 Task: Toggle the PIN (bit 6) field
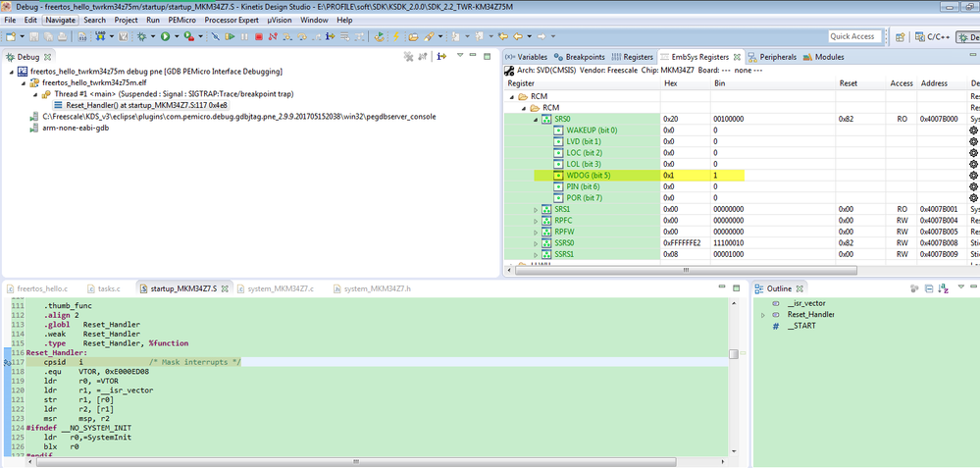(559, 186)
